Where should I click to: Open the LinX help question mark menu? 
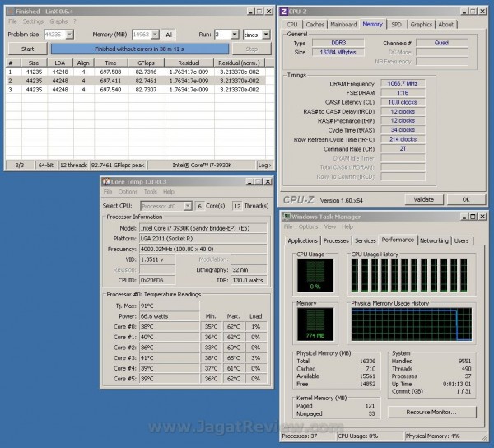[74, 21]
